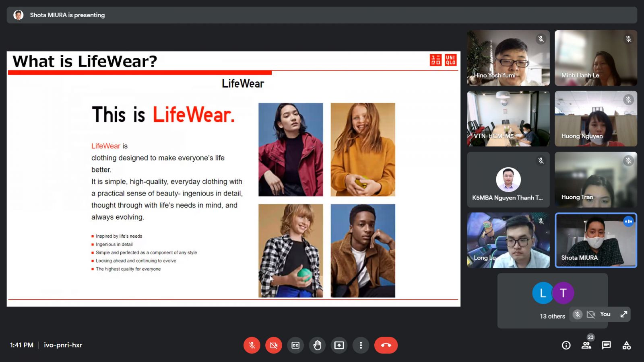Screen dimensions: 644x362
Task: Select the Minh Hanh Le video tile
Action: click(596, 58)
